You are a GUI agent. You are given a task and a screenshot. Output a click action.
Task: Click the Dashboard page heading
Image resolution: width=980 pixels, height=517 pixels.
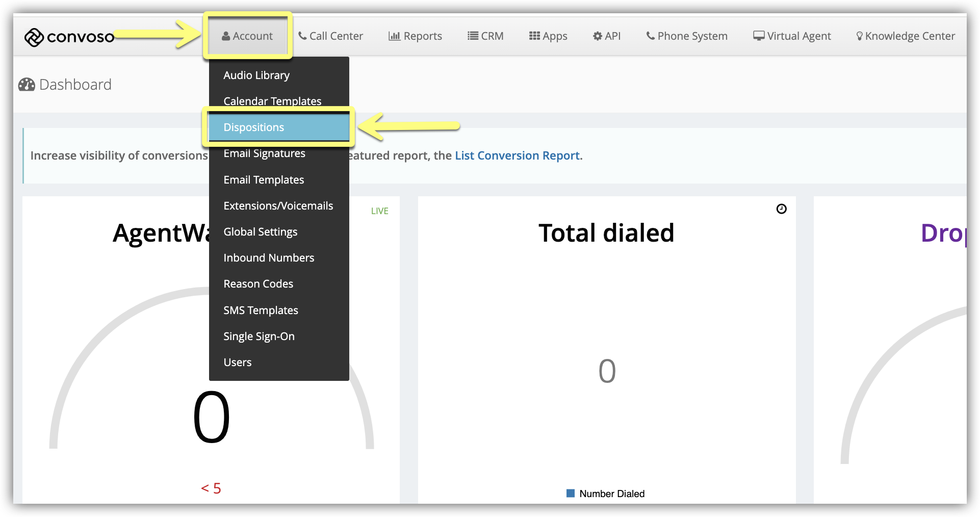click(x=75, y=85)
